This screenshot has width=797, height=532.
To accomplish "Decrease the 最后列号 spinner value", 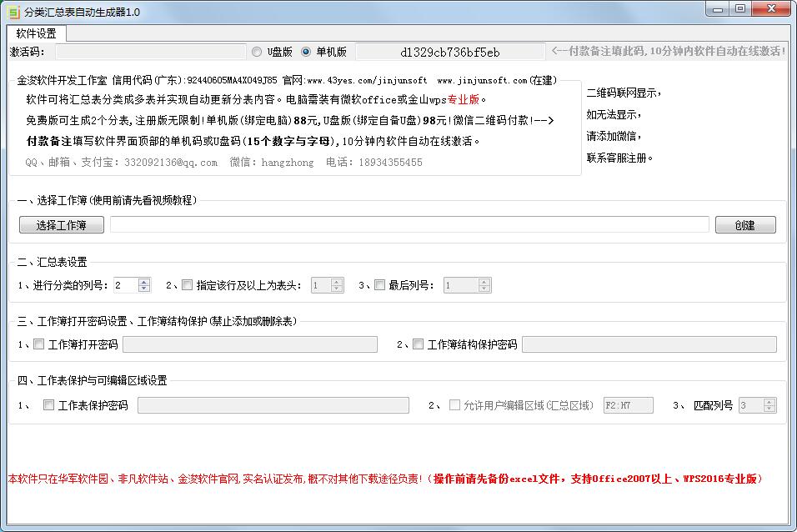I will [x=484, y=289].
